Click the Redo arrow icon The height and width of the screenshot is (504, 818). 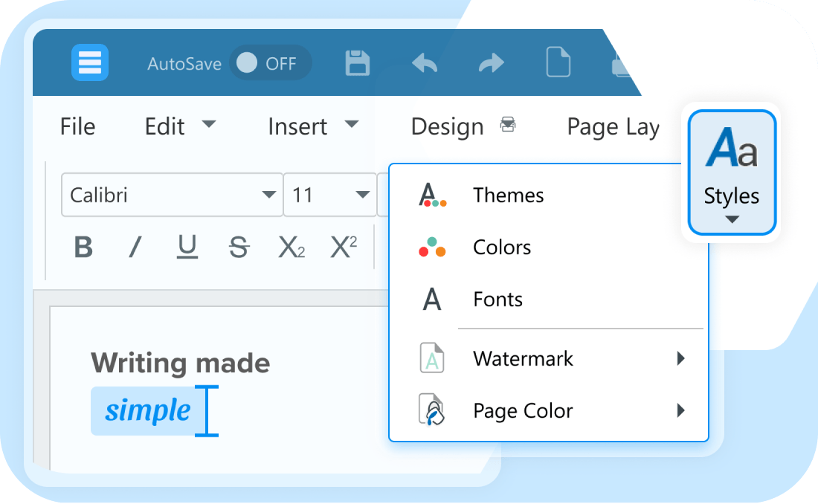tap(491, 63)
